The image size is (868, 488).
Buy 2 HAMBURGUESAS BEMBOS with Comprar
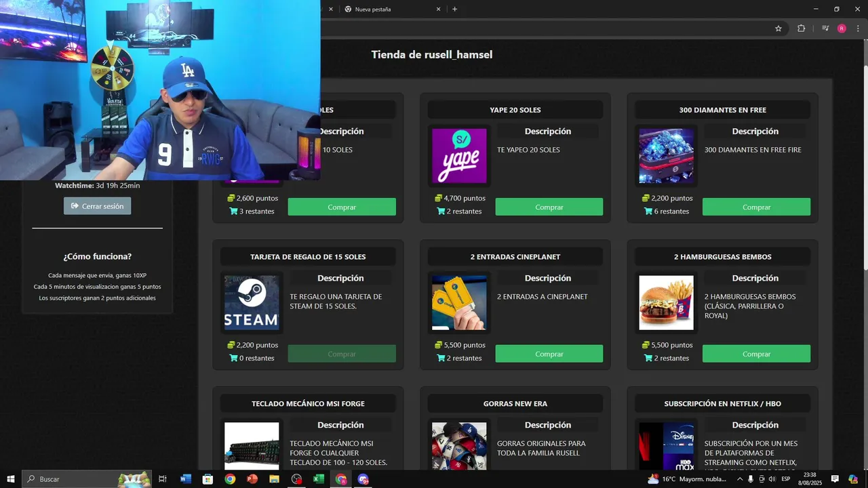coord(756,354)
